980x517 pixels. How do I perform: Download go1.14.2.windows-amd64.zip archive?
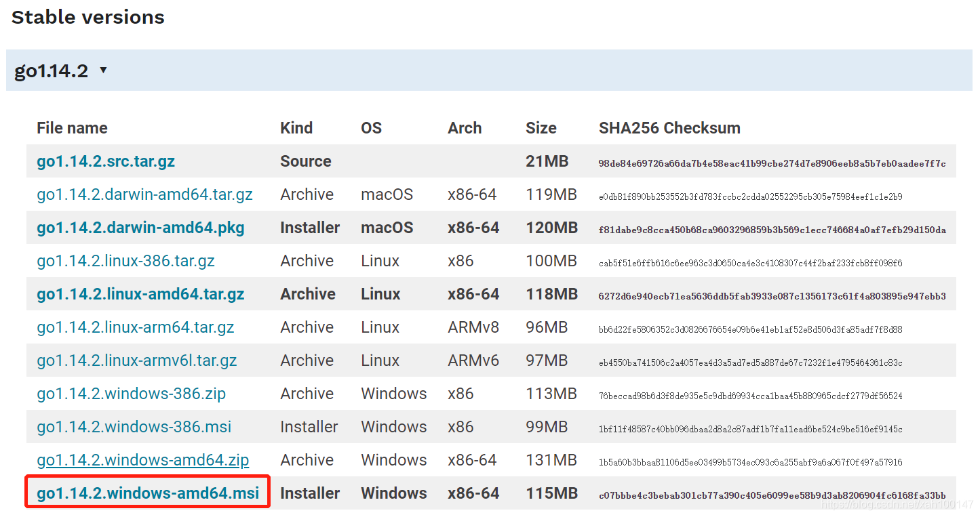(x=143, y=460)
